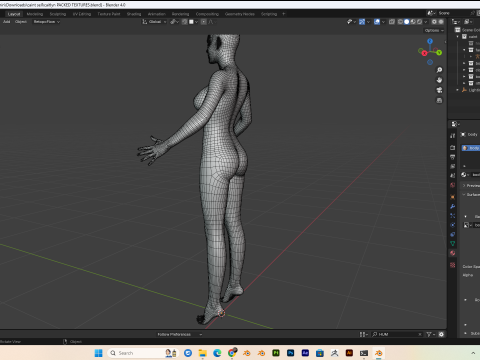Image resolution: width=480 pixels, height=360 pixels.
Task: Add a new workspace with plus button
Action: pos(284,14)
